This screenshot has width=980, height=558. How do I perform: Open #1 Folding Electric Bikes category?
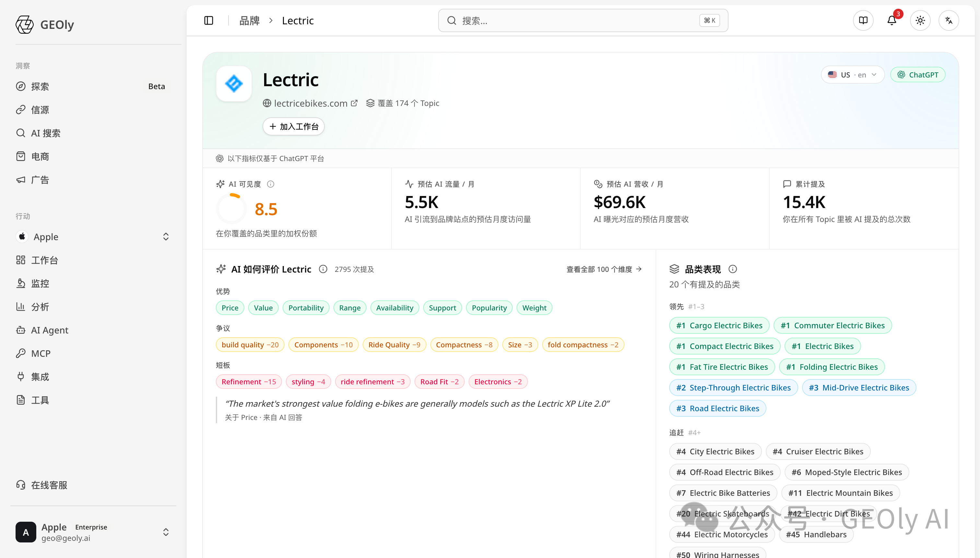coord(832,367)
